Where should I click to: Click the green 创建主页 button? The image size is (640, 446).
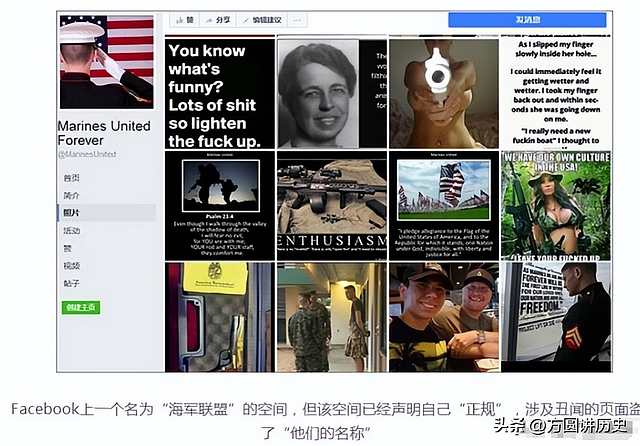pyautogui.click(x=81, y=307)
